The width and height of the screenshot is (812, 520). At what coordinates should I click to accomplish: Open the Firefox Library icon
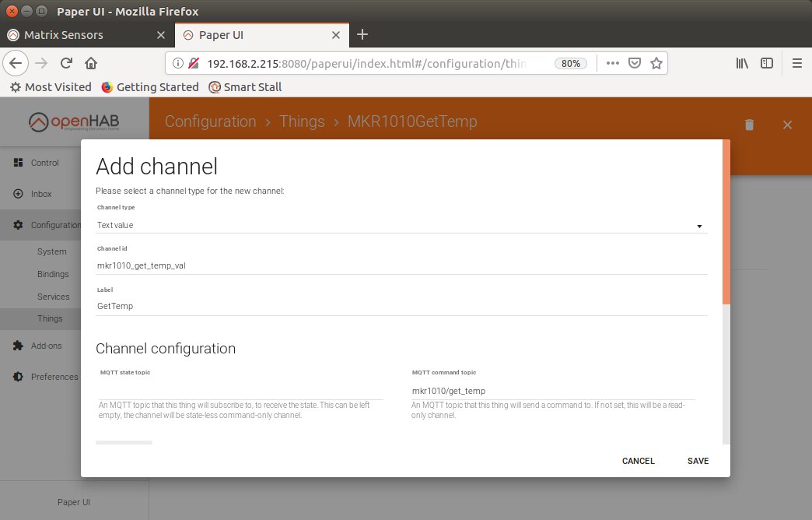click(x=742, y=63)
